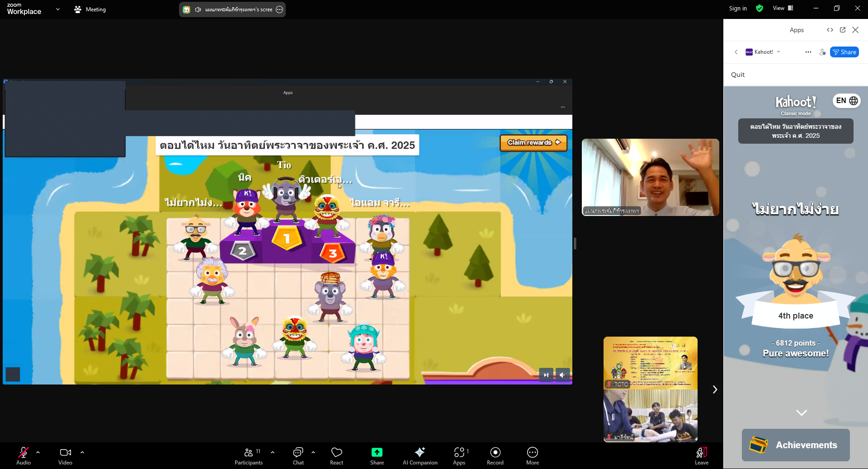Unmute microphone with the Audio button

coord(24,455)
